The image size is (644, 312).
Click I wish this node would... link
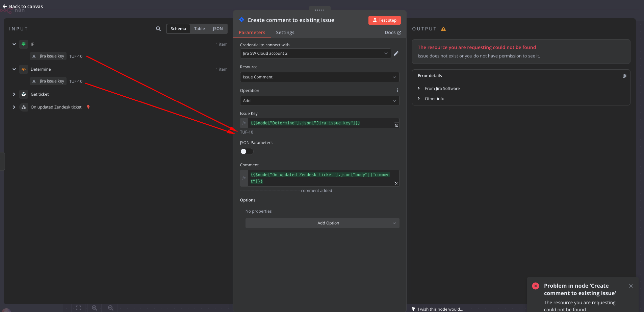click(x=440, y=309)
